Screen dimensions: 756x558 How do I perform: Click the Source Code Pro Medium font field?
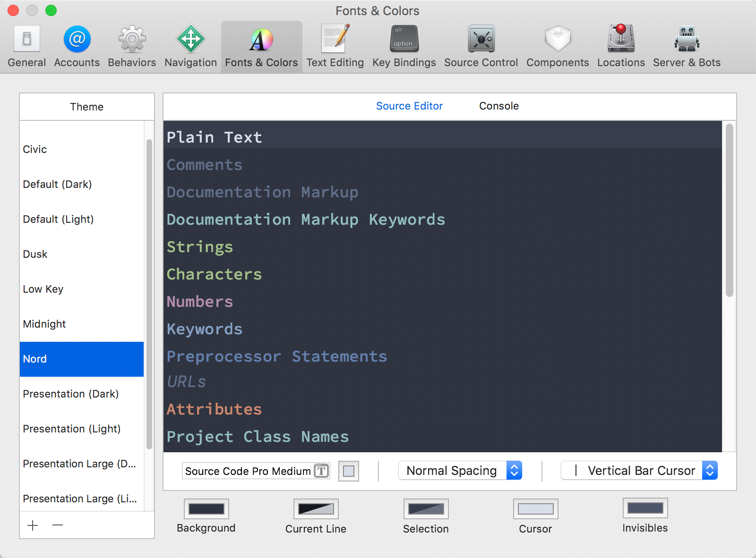pyautogui.click(x=256, y=471)
